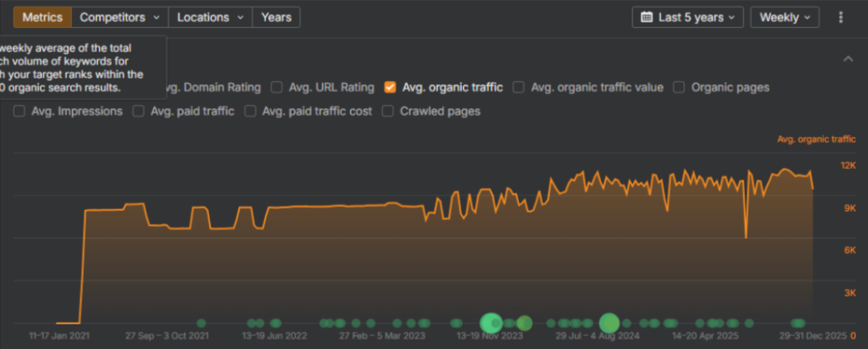Switch to the Years tab
The width and height of the screenshot is (868, 349).
tap(276, 17)
